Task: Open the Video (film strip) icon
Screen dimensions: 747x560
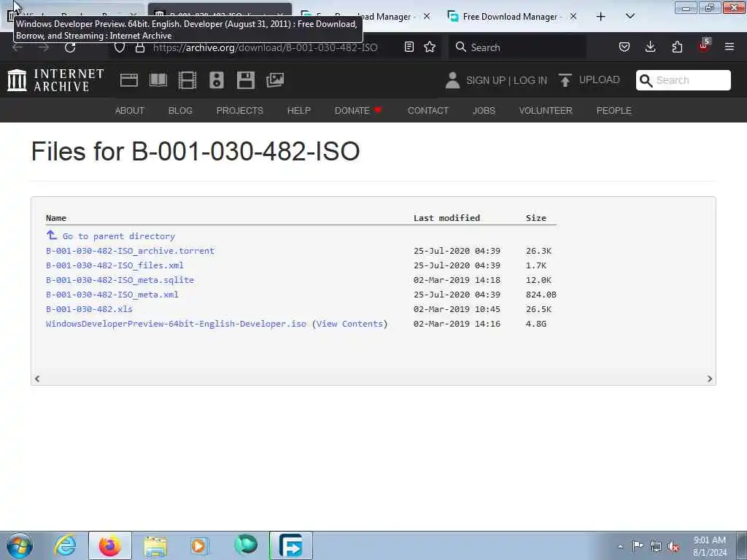Action: click(187, 80)
